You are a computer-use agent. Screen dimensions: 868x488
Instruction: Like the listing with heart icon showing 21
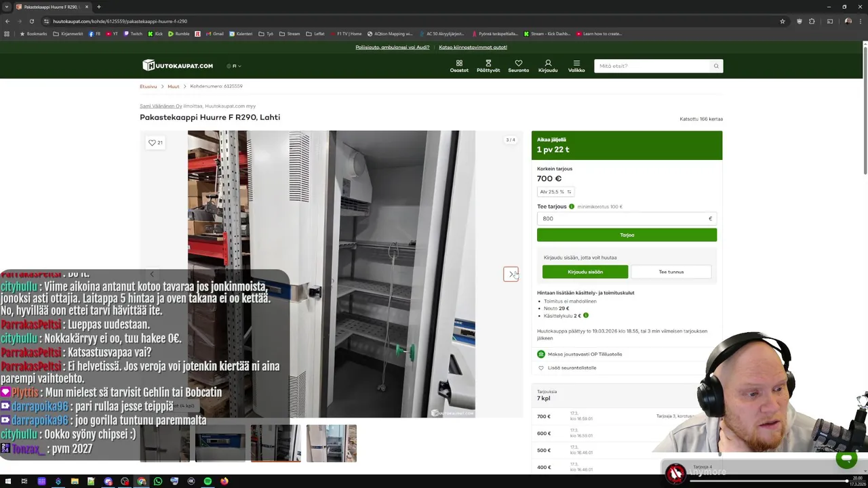(x=155, y=142)
